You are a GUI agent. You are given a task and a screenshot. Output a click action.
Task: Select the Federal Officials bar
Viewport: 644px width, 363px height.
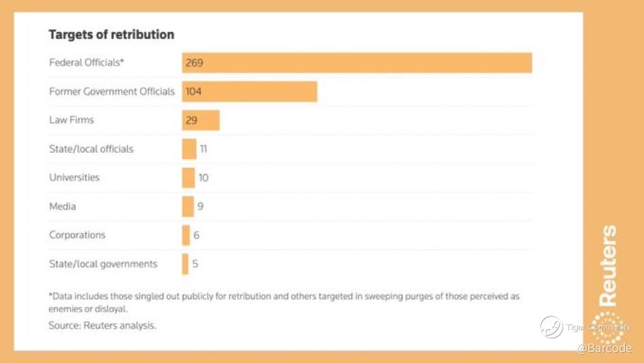356,63
